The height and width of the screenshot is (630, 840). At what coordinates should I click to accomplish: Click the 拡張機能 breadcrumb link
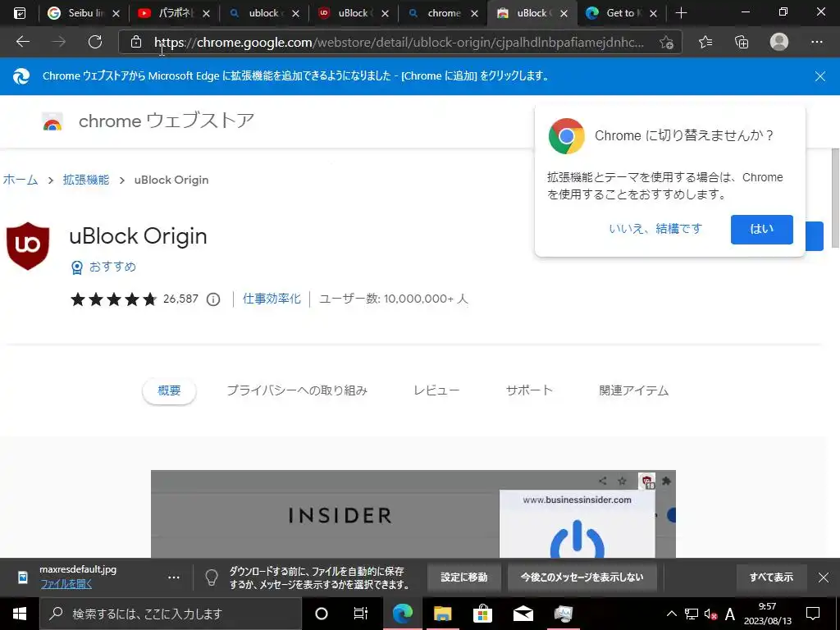[85, 180]
